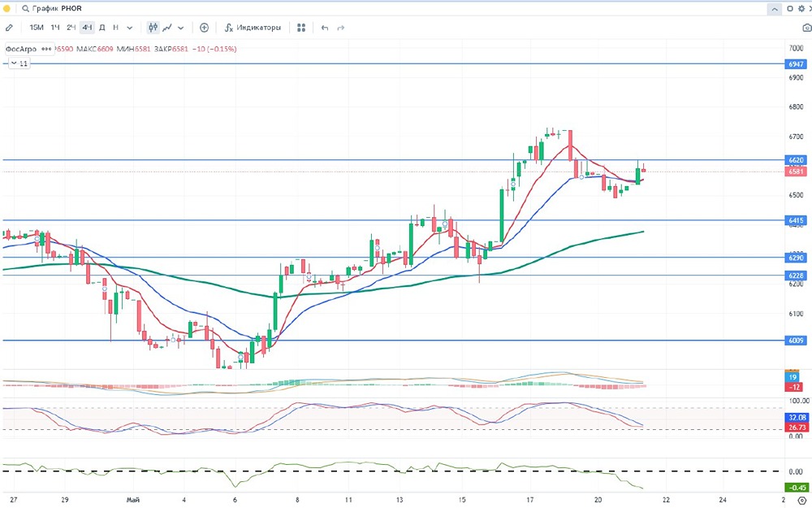
Task: Click the −10 (−0.15%) change value
Action: pyautogui.click(x=214, y=50)
